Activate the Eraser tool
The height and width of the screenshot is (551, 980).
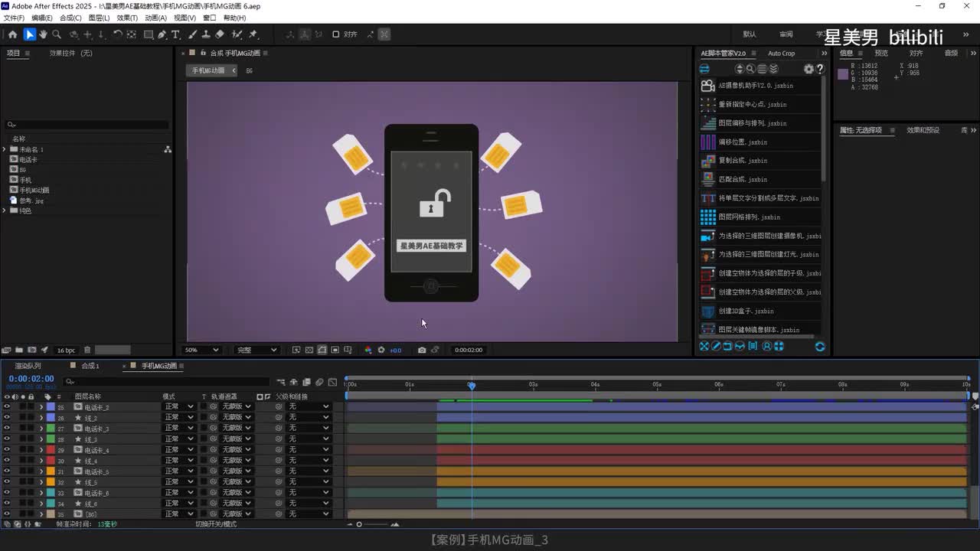[x=220, y=34]
